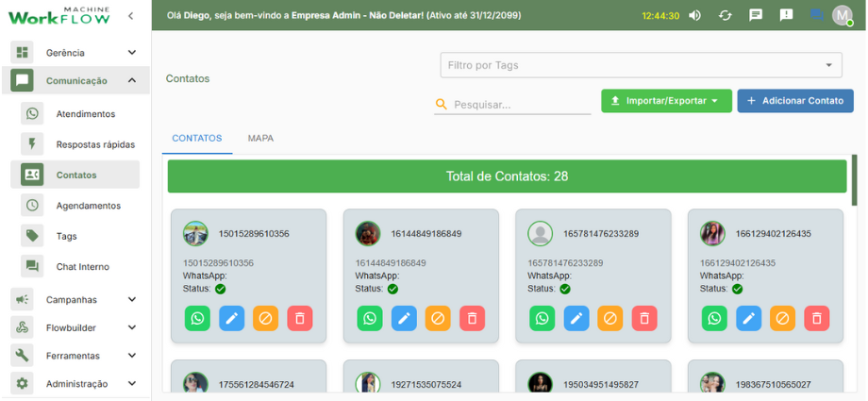Click the Adicionar Contato button

(x=794, y=101)
